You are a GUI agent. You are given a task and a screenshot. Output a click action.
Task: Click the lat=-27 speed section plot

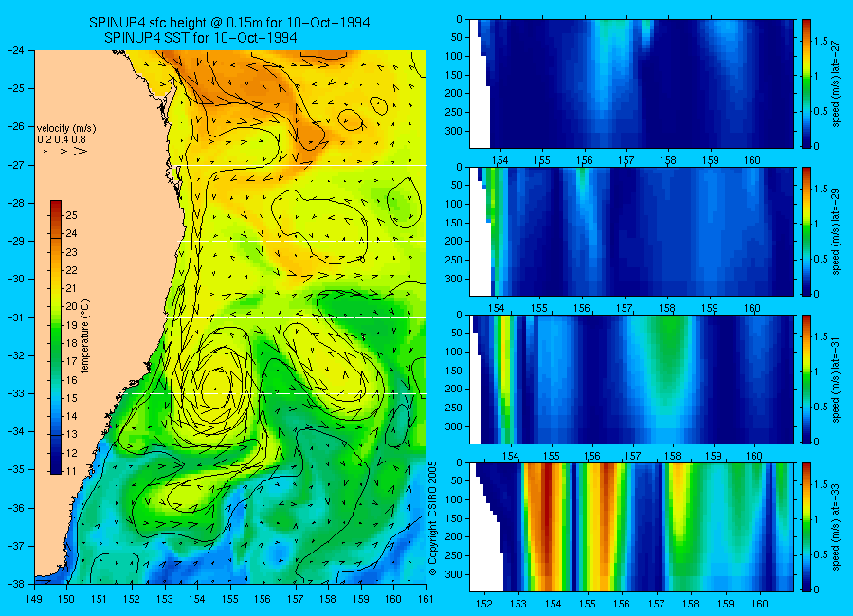click(x=631, y=83)
